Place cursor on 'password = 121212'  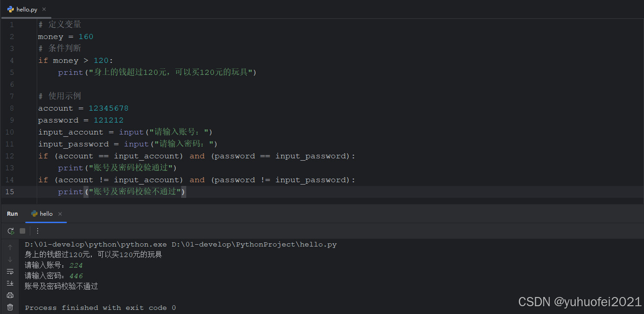tap(81, 120)
